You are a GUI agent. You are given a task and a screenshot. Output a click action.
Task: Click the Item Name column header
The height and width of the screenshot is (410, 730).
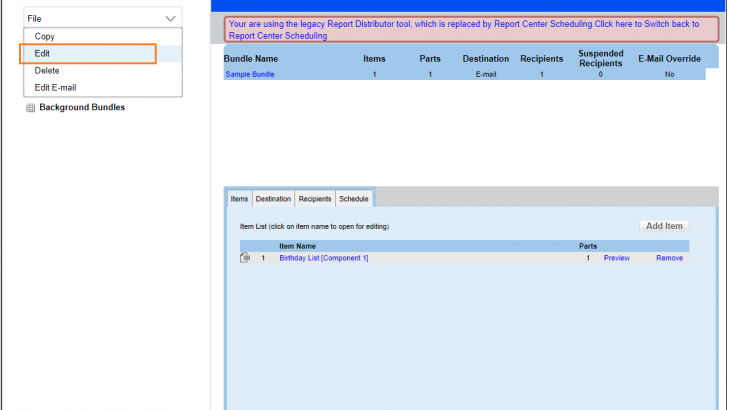tap(297, 246)
